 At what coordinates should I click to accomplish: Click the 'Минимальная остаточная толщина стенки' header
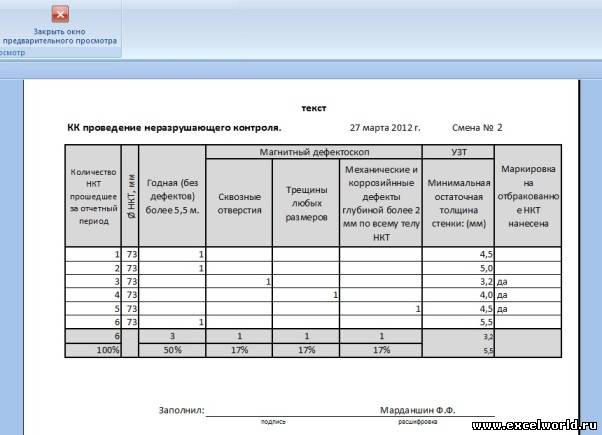(458, 203)
